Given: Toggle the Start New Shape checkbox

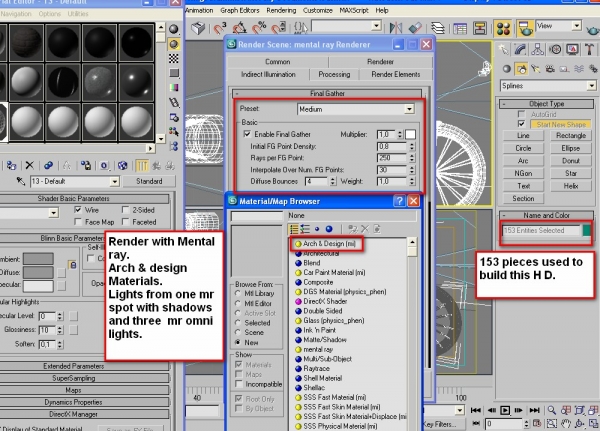Looking at the screenshot, I should point(521,124).
